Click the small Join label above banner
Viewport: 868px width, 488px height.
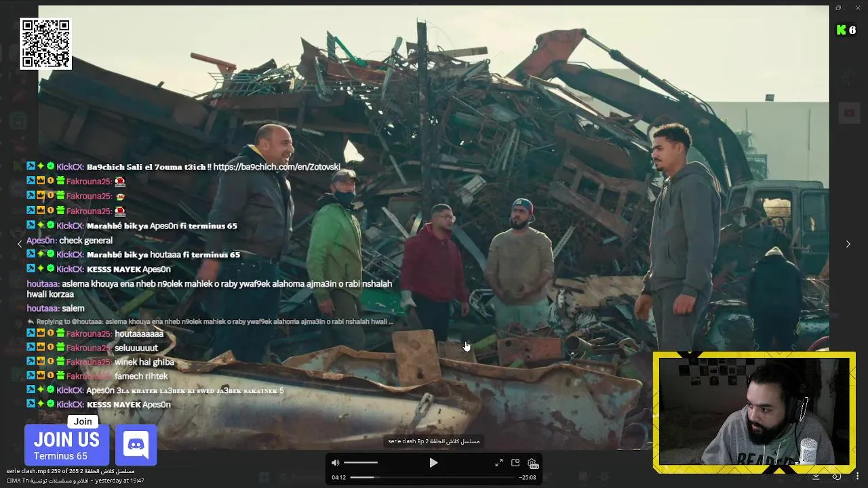pyautogui.click(x=83, y=422)
